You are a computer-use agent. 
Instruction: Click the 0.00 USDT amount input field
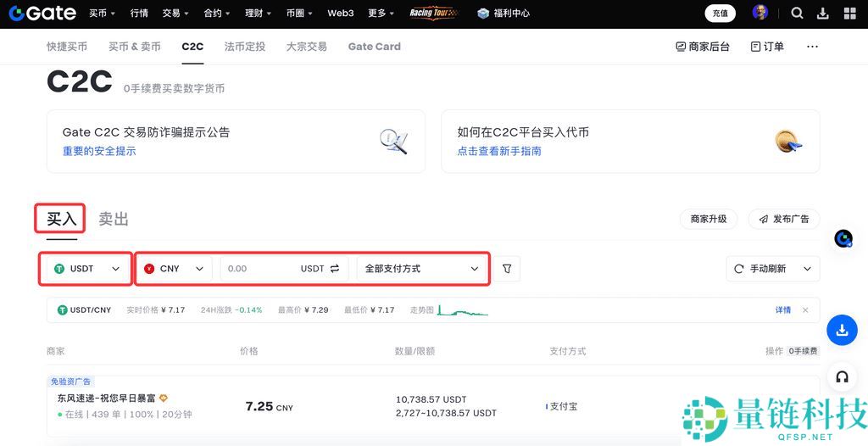(x=285, y=269)
